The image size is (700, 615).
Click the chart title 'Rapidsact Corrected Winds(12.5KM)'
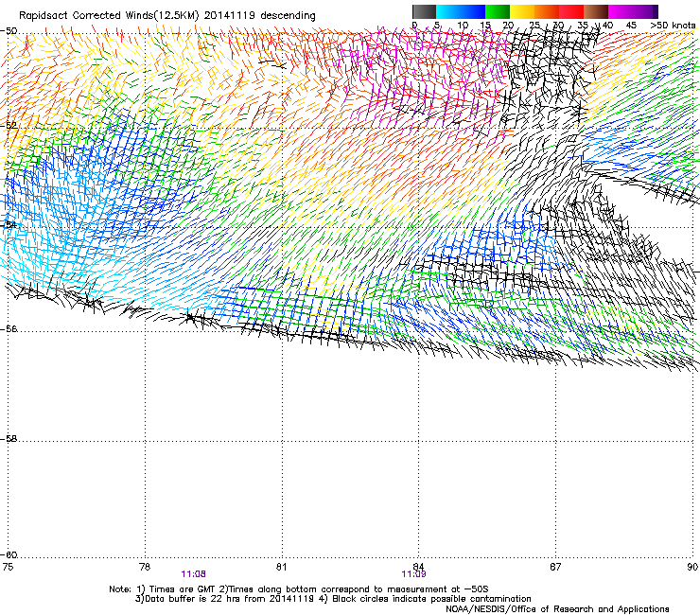[x=109, y=16]
